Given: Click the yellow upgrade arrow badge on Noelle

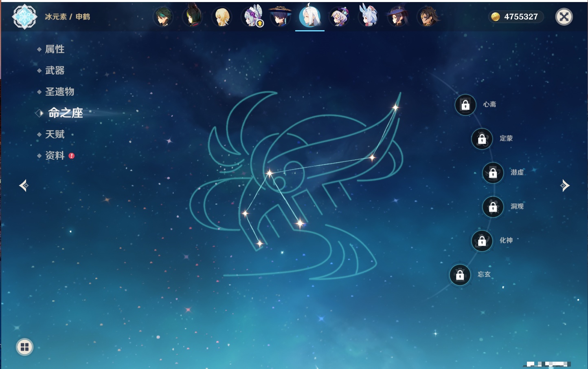Looking at the screenshot, I should [x=260, y=24].
